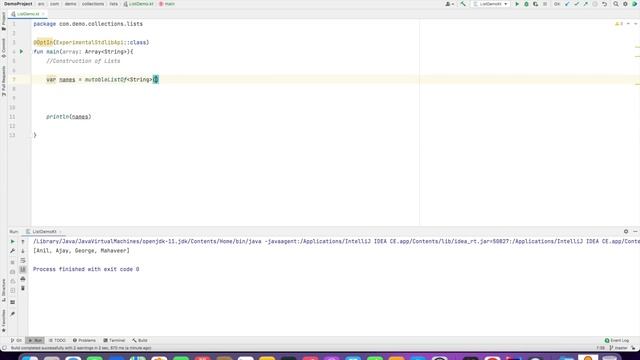Open Search Everywhere magnifier icon

[616, 4]
